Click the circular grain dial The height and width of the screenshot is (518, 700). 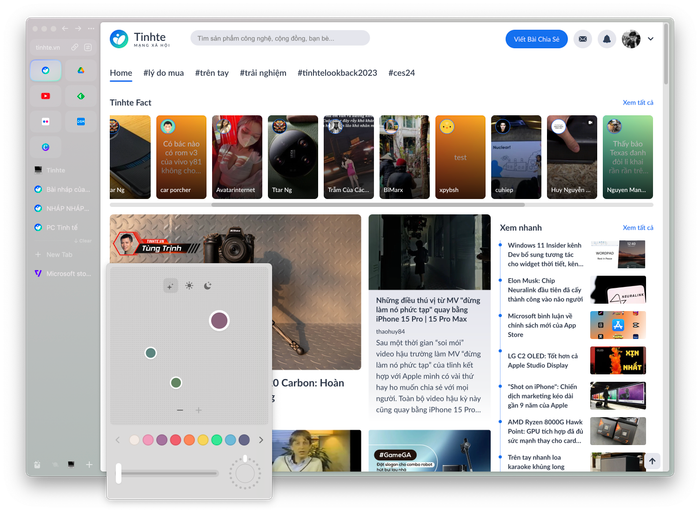click(x=245, y=473)
